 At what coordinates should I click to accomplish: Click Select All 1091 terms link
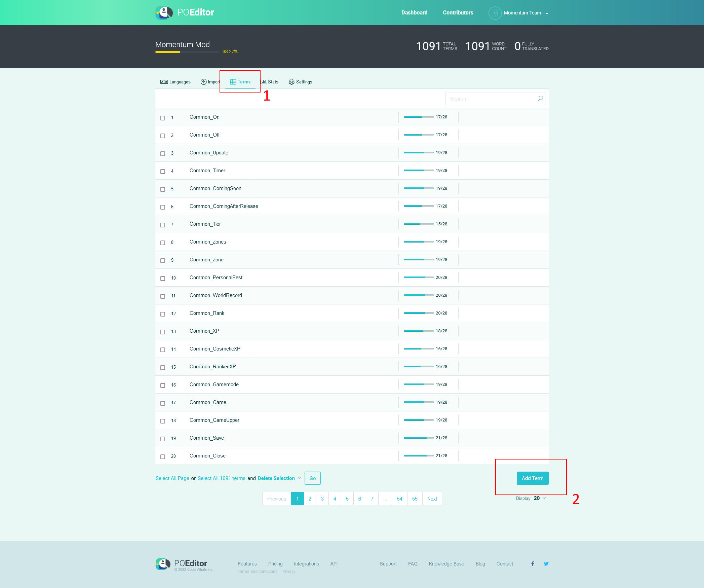(x=221, y=478)
